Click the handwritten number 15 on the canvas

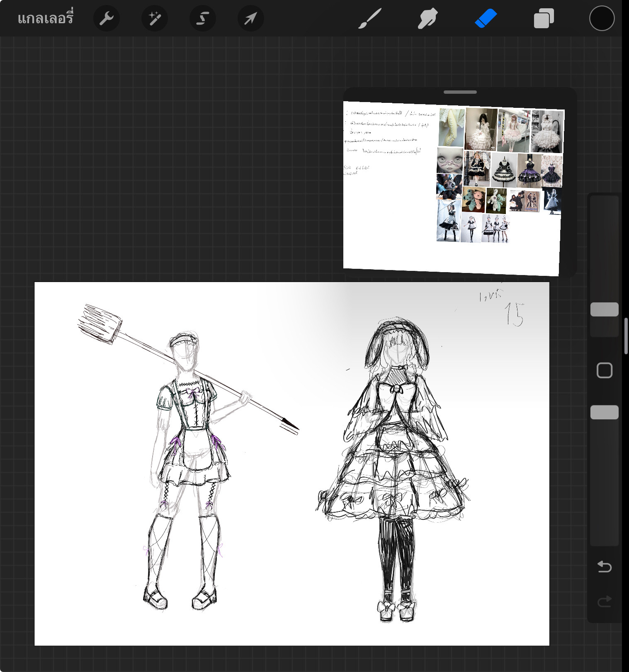tap(514, 314)
